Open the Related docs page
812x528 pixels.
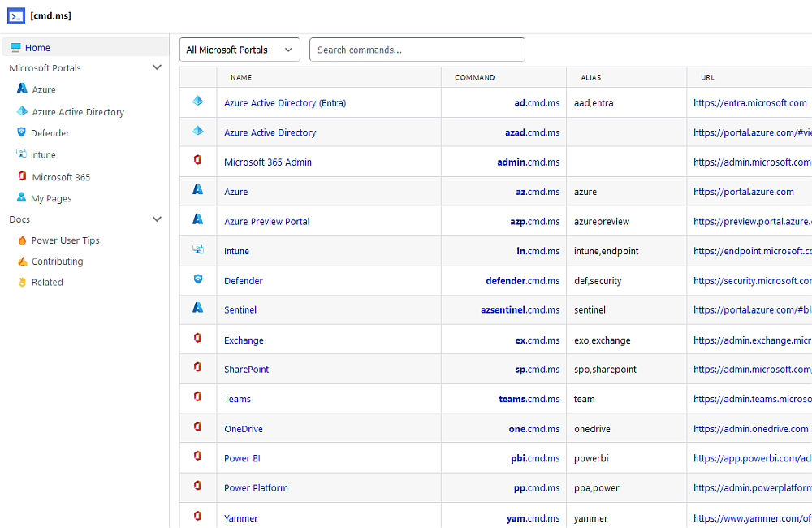[47, 283]
